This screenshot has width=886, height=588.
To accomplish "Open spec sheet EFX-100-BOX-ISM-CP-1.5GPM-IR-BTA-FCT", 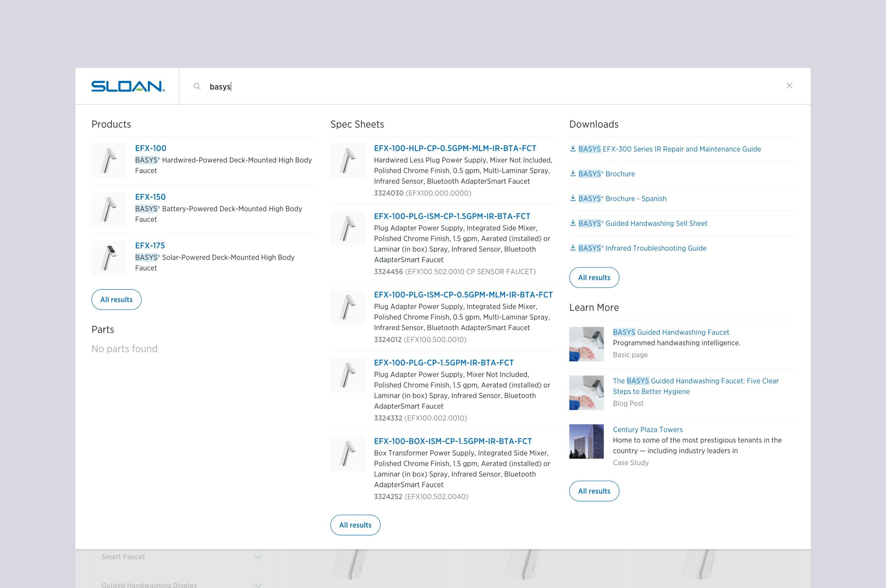I will [x=453, y=441].
